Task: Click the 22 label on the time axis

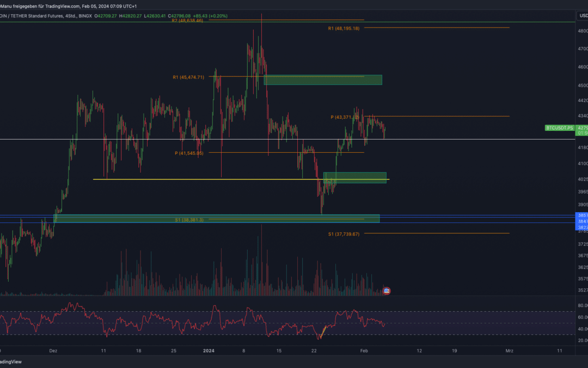Action: click(x=314, y=351)
